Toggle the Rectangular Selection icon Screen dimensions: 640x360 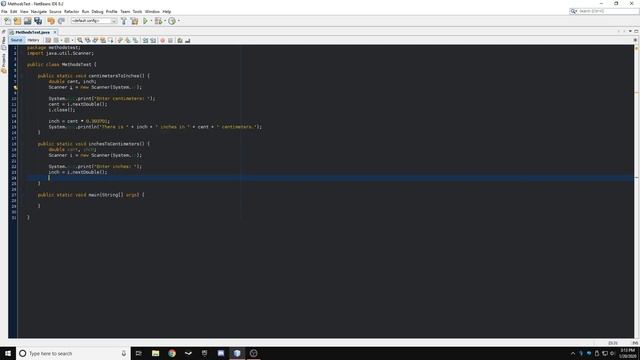pos(111,40)
